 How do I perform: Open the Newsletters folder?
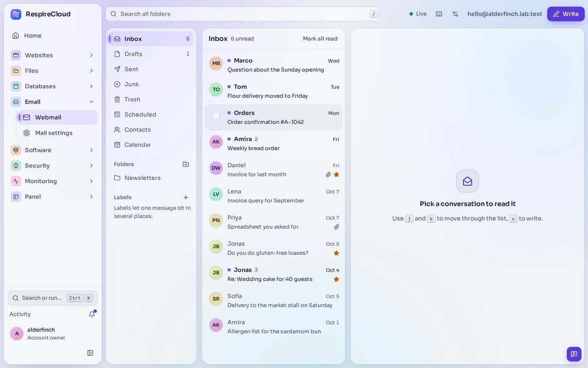(151, 178)
